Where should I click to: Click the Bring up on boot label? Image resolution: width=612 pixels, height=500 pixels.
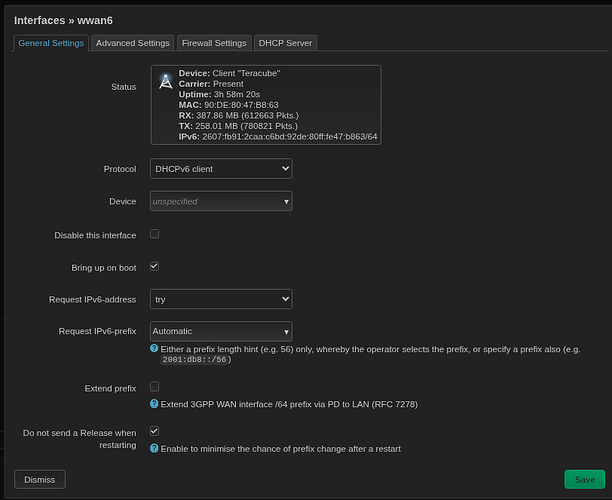104,268
